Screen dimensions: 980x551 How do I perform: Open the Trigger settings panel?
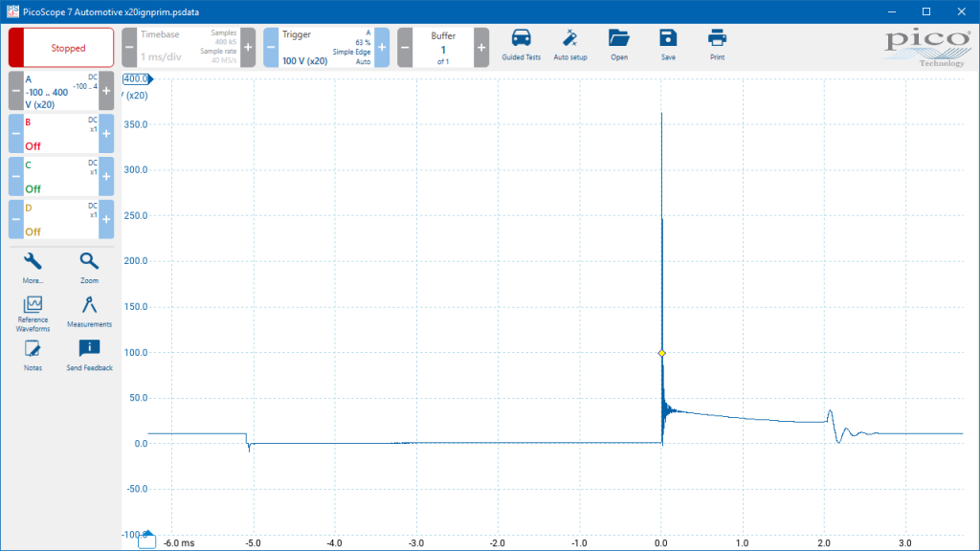tap(326, 48)
